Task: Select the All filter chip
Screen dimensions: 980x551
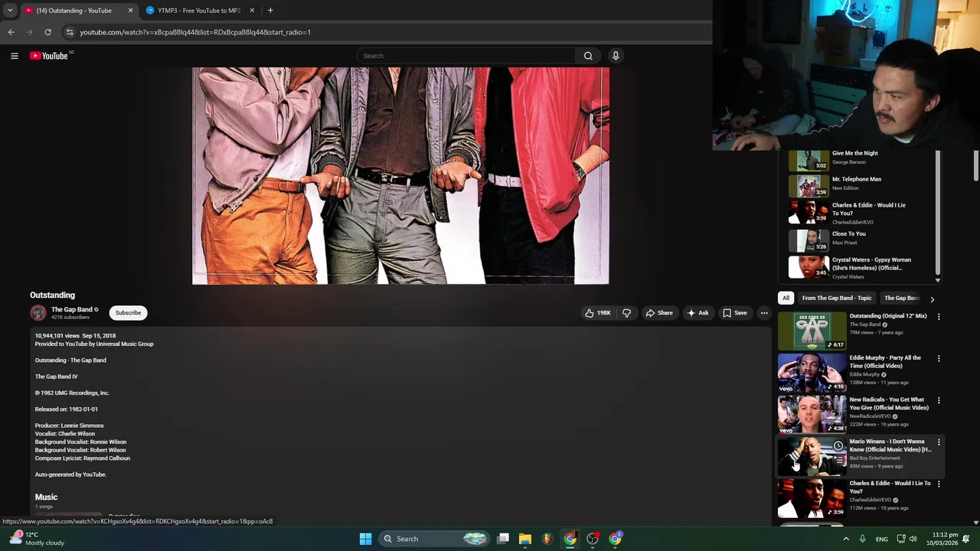Action: pos(786,298)
